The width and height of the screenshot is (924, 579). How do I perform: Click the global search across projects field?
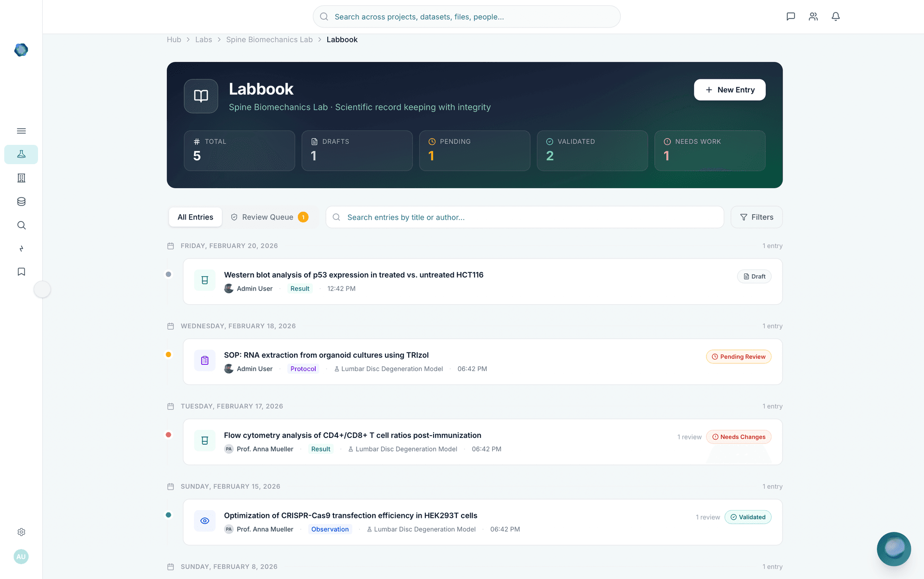point(467,16)
